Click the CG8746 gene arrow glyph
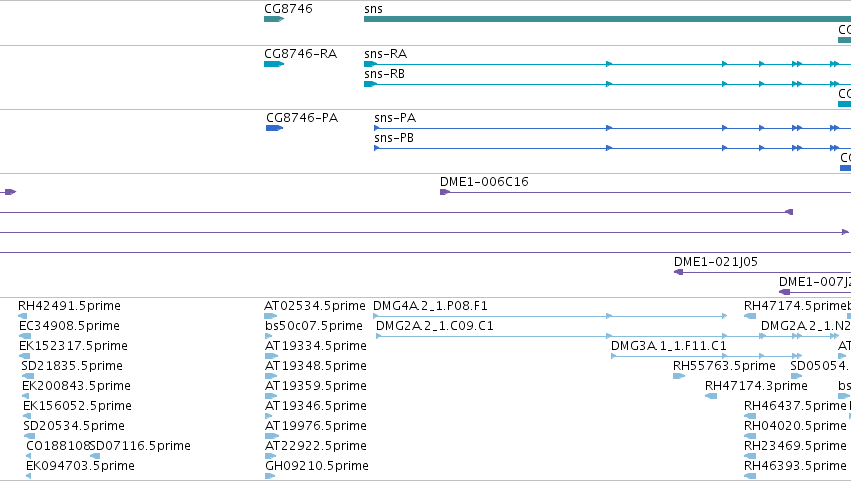851x481 pixels. (274, 19)
